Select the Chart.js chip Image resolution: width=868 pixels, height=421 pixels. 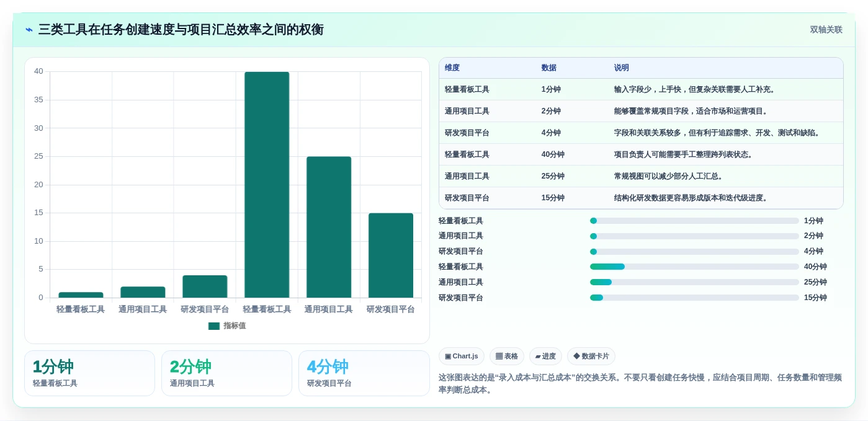tap(462, 357)
